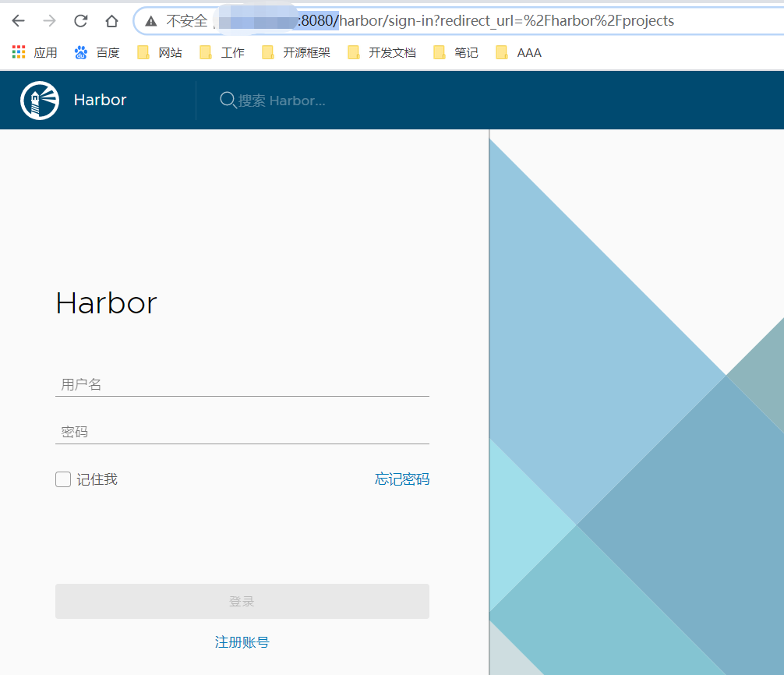Open the 网站 bookmark folder
784x675 pixels.
pyautogui.click(x=160, y=52)
